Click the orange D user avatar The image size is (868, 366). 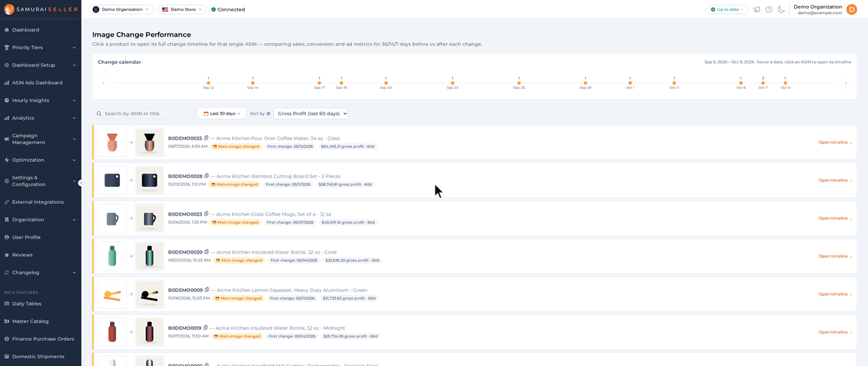[852, 9]
